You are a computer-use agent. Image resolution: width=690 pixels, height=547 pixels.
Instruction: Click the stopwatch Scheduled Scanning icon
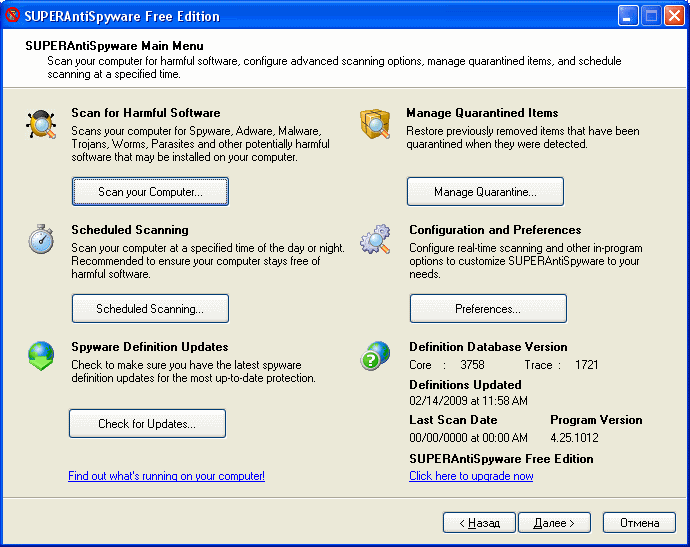click(41, 239)
